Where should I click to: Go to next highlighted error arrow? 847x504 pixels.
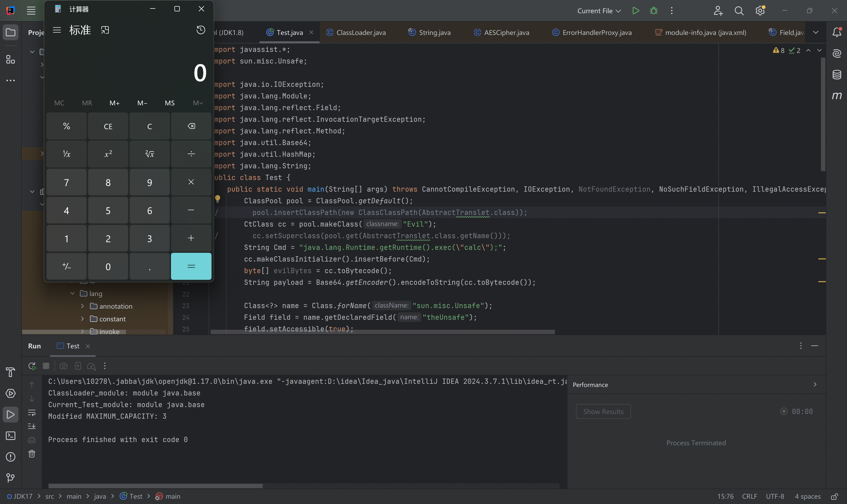[x=819, y=50]
